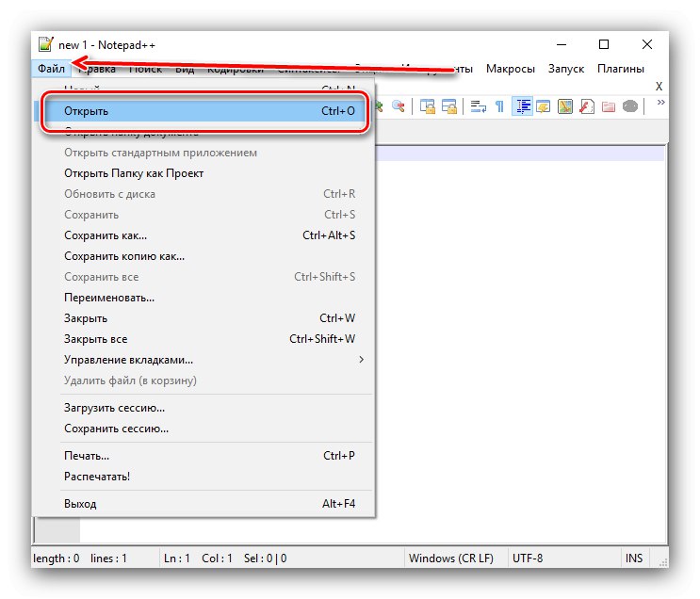This screenshot has height=599, width=700.
Task: Toggle Synchronize Horizontal Scrolling icon
Action: click(449, 106)
